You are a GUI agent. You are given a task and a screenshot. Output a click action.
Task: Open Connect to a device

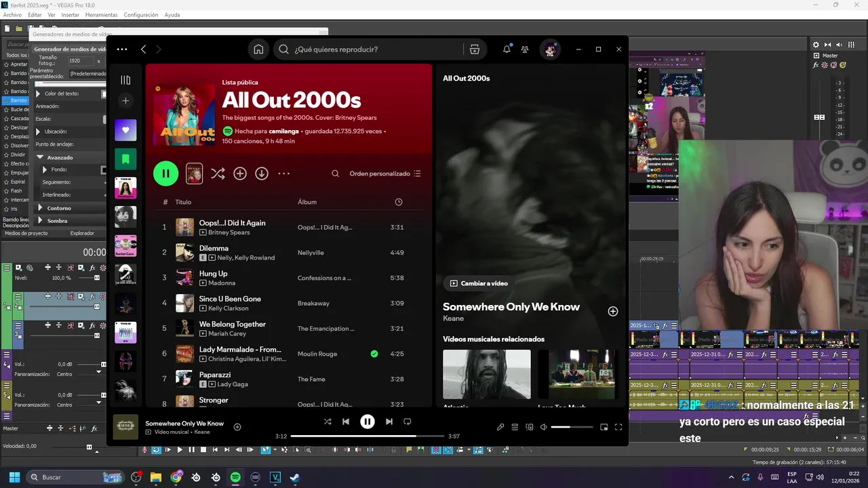(x=530, y=427)
